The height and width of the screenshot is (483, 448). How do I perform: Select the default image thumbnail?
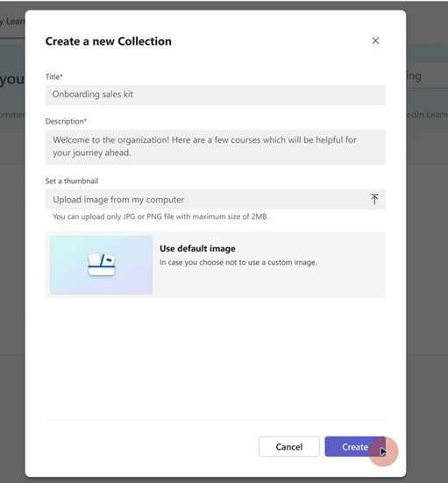(102, 265)
